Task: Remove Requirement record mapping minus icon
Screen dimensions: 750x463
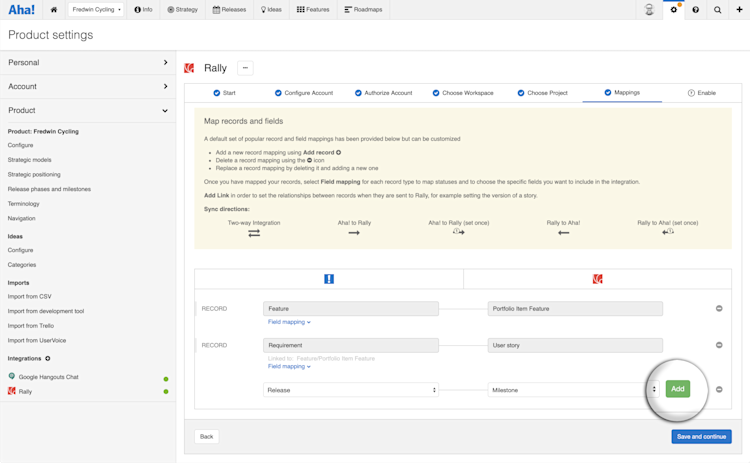Action: pos(719,345)
